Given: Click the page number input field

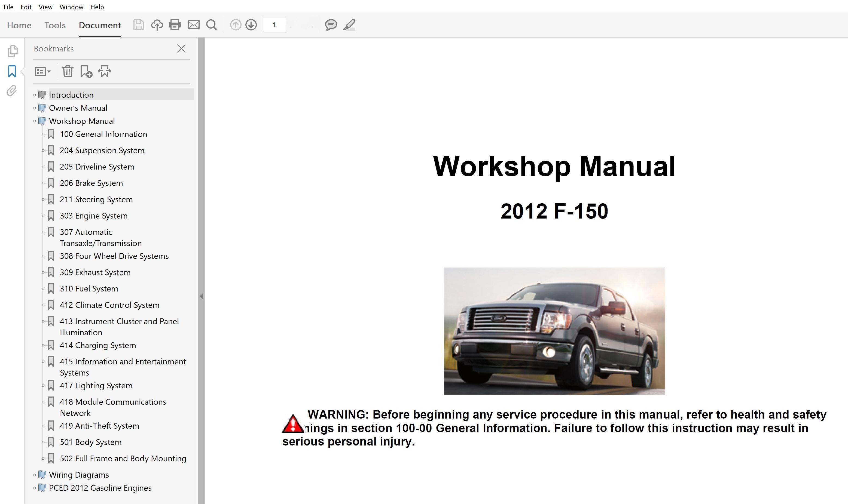Looking at the screenshot, I should pos(274,25).
